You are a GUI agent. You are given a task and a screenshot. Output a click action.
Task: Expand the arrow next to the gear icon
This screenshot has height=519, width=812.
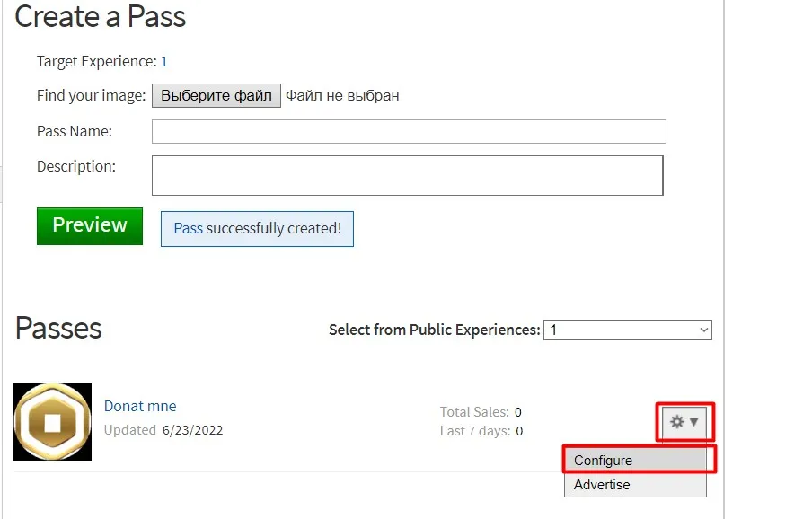tap(694, 422)
